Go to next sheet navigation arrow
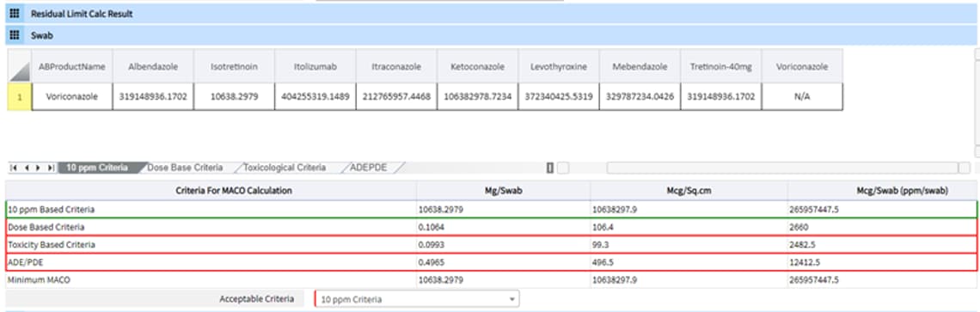 point(38,168)
